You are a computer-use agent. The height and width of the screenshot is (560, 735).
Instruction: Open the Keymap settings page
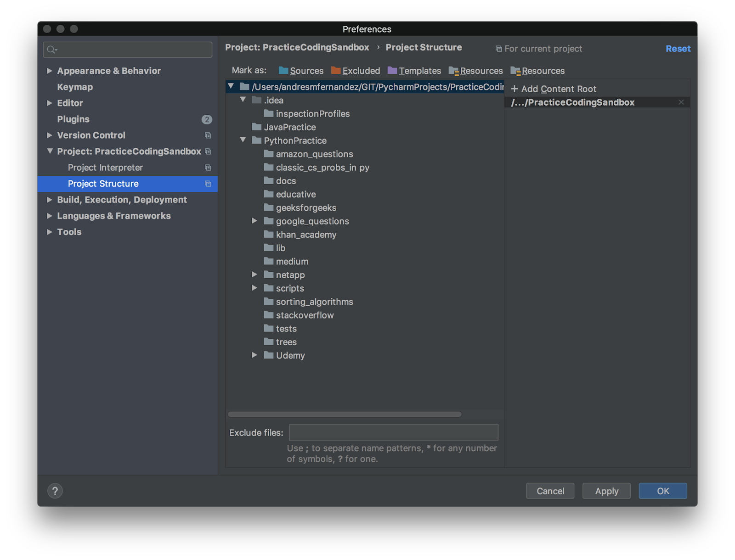pyautogui.click(x=75, y=87)
